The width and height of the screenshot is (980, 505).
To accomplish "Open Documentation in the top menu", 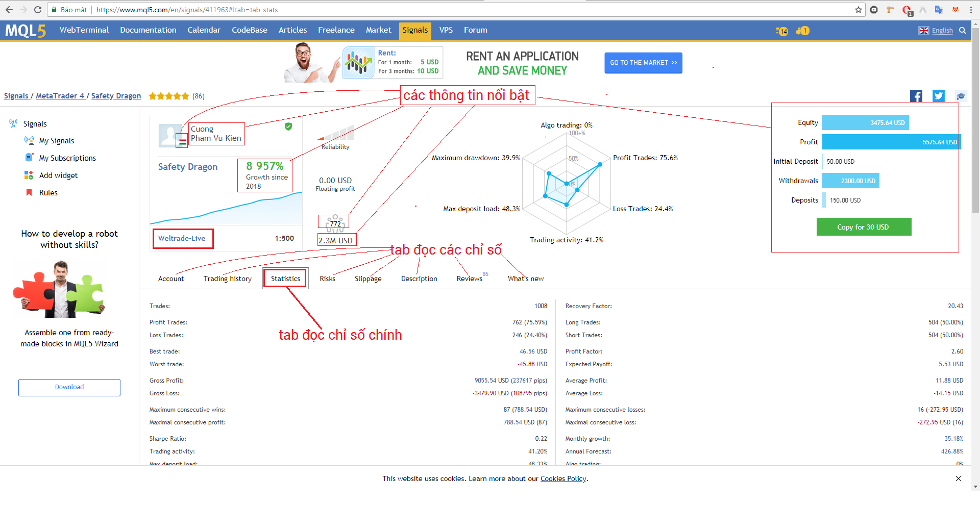I will click(x=148, y=30).
